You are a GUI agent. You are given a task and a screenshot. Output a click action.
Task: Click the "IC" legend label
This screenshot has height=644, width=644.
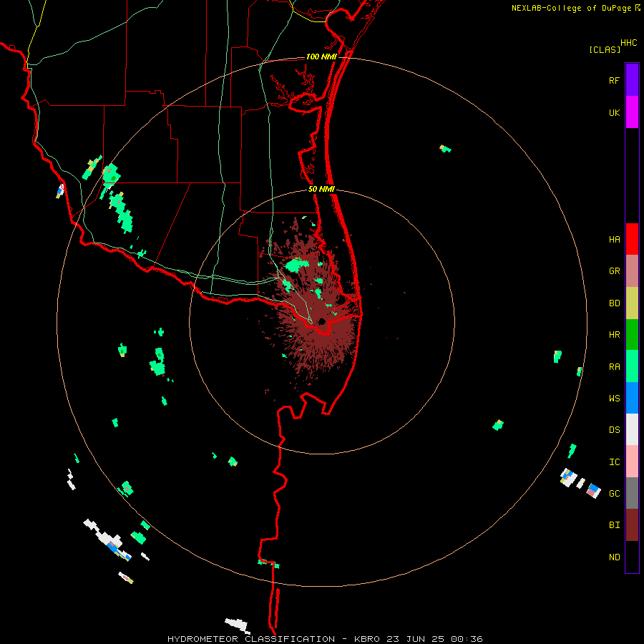coord(614,462)
